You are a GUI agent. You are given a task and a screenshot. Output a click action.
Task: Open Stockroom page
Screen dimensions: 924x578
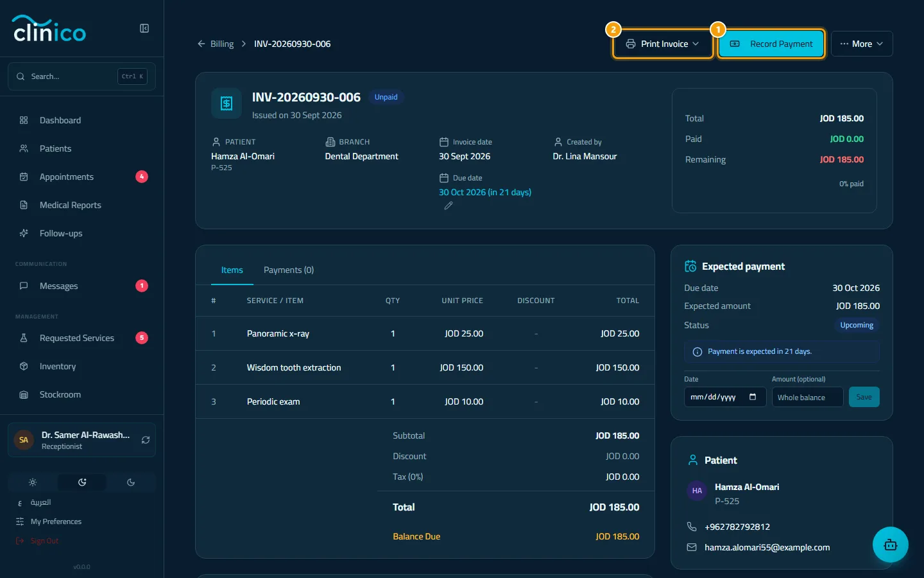[82, 394]
